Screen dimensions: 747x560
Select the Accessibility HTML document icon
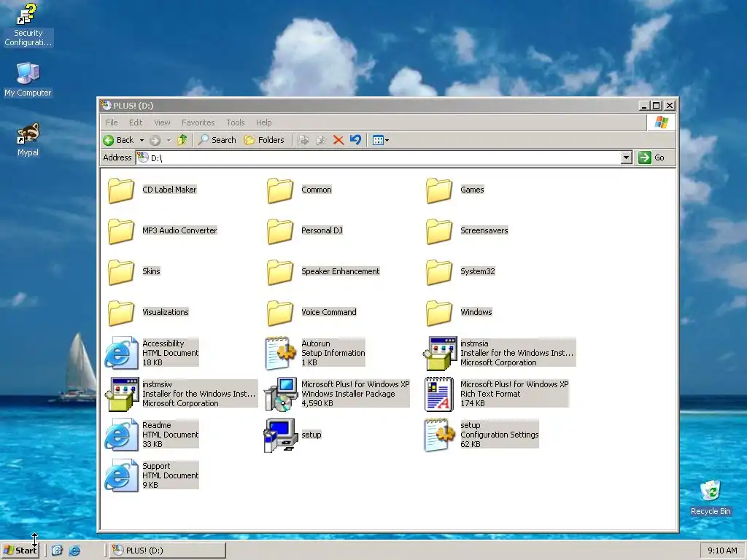pos(121,353)
